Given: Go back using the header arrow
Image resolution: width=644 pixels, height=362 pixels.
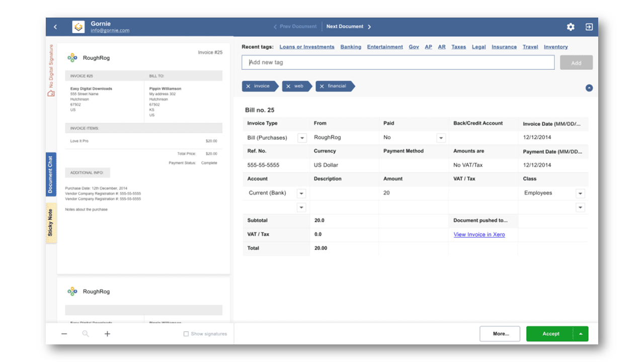Looking at the screenshot, I should tap(55, 27).
